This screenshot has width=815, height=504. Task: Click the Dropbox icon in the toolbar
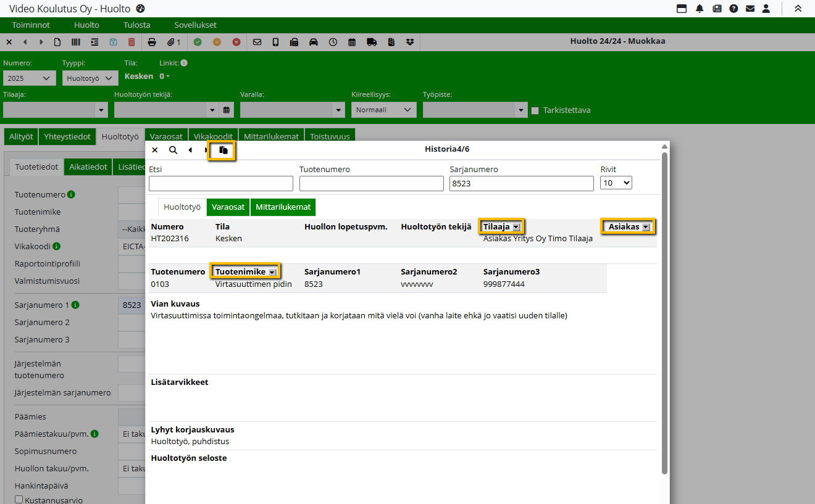(410, 42)
